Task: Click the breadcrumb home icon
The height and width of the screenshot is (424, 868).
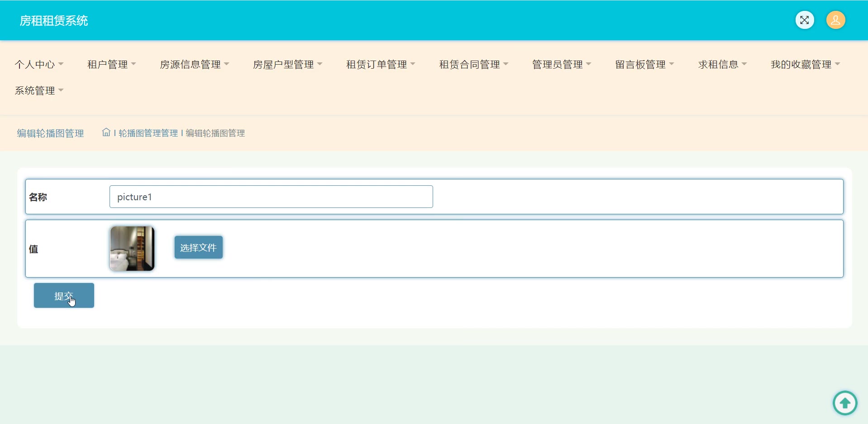Action: pos(106,132)
